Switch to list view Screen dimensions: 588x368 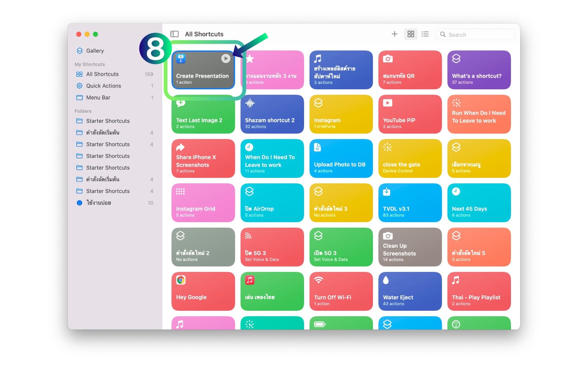point(425,34)
